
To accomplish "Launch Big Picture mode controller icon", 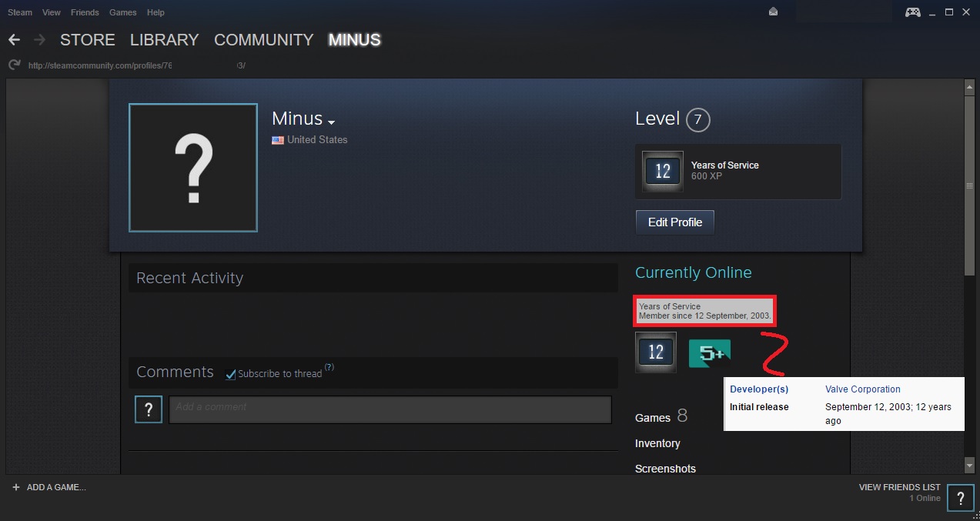I will pos(913,12).
